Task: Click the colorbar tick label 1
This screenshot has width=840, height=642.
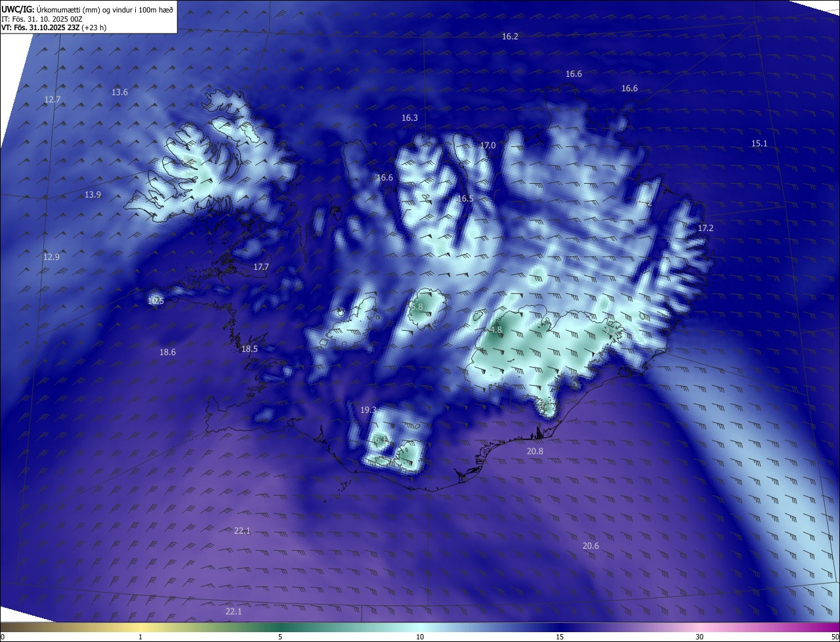Action: (140, 637)
